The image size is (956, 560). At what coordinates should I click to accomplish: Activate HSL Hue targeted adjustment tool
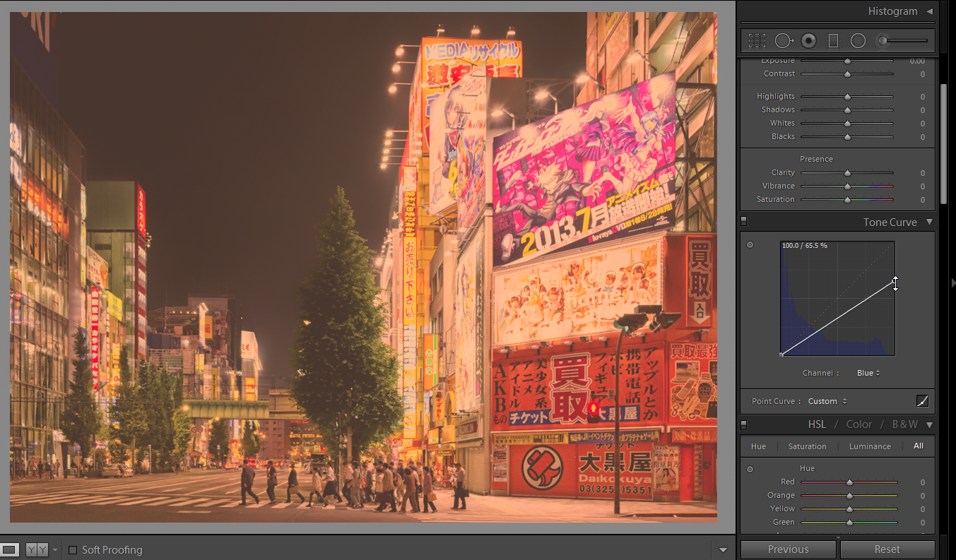point(750,469)
